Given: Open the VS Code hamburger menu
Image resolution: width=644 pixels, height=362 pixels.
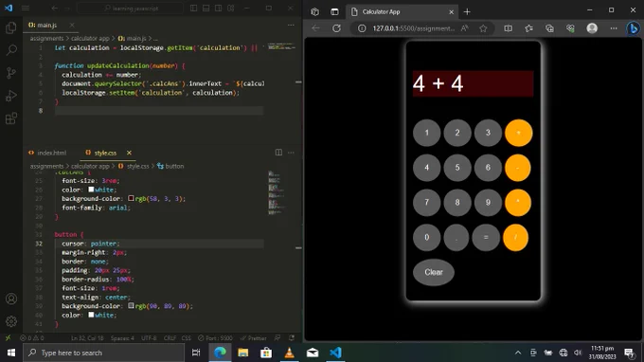Looking at the screenshot, I should tap(26, 9).
